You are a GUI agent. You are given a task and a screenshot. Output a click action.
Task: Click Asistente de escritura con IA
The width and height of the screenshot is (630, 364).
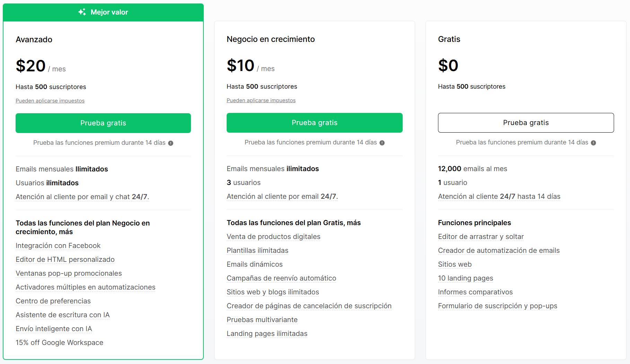(62, 315)
